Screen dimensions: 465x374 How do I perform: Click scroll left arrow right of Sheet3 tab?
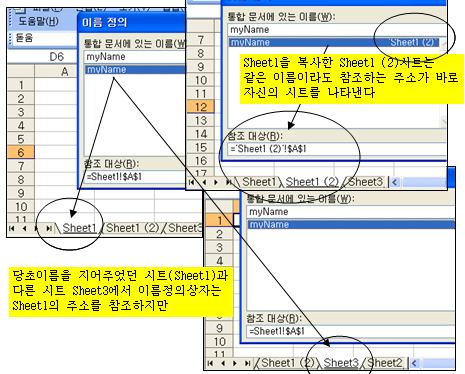click(x=395, y=182)
